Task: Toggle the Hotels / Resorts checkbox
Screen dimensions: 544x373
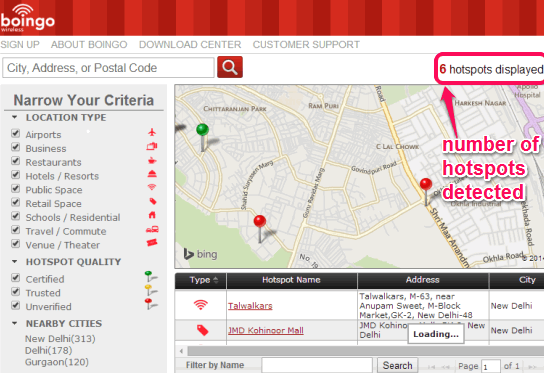Action: [x=15, y=175]
